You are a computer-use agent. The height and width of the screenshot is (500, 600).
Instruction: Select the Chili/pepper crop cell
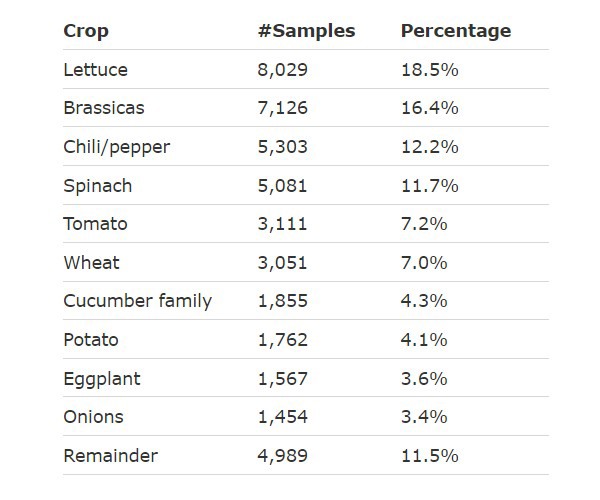tap(117, 147)
